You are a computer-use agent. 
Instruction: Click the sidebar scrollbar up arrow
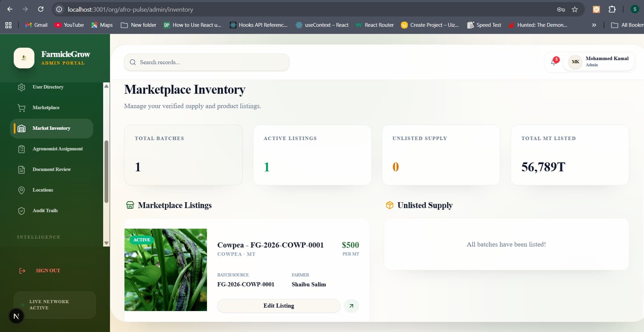106,86
